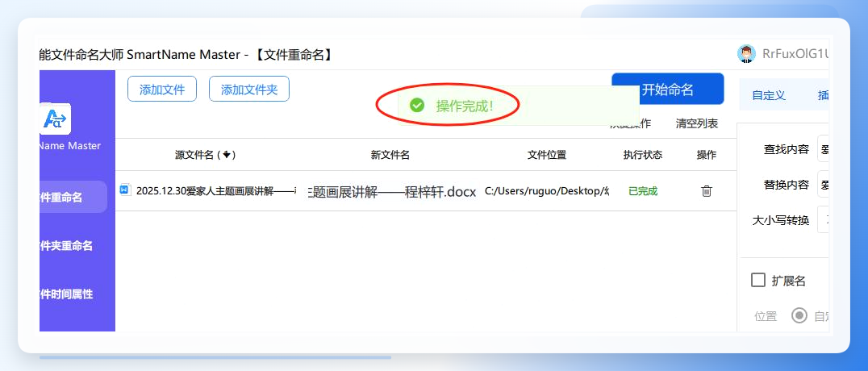
Task: Click the 新文件名 column header
Action: point(390,155)
